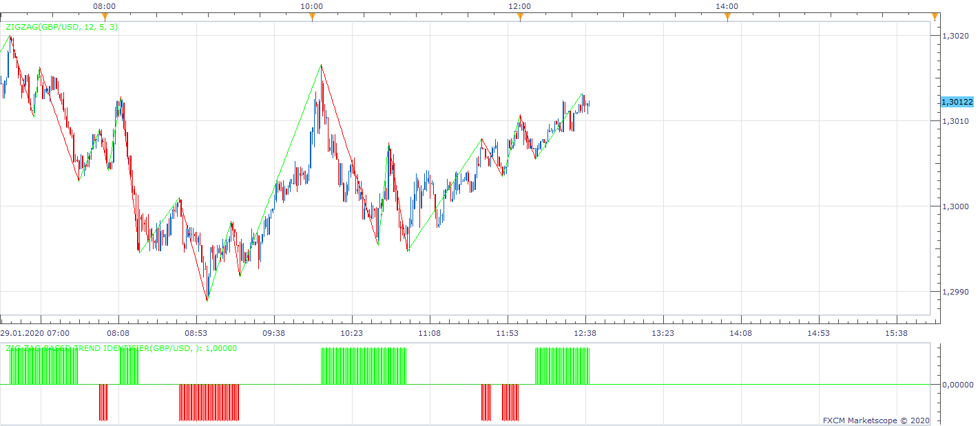Click the orange marker under 12:00
This screenshot has width=980, height=426.
coord(520,17)
